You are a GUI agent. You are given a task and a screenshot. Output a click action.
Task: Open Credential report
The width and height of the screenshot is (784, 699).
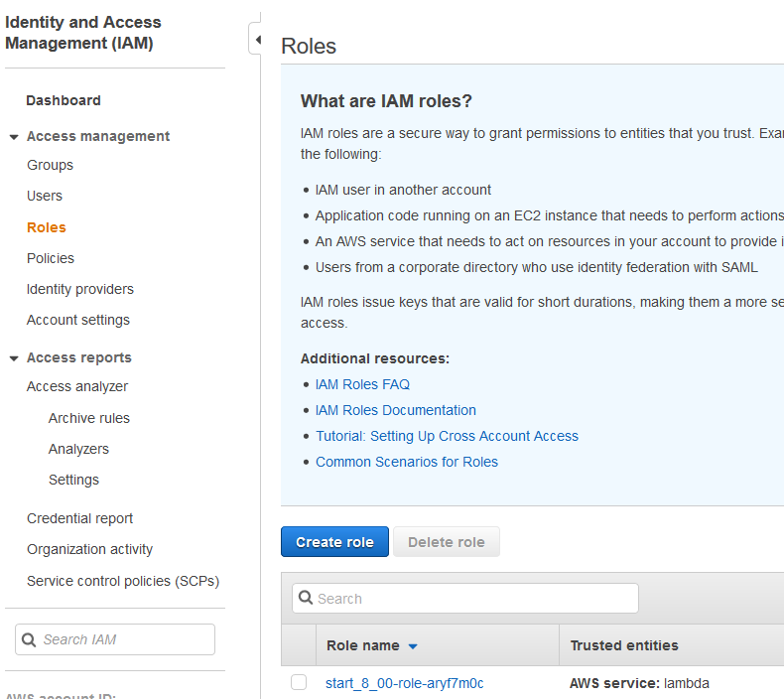pos(80,518)
